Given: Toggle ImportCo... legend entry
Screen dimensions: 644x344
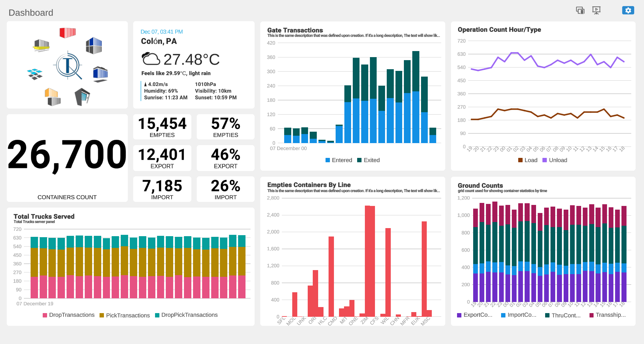Looking at the screenshot, I should pos(519,315).
